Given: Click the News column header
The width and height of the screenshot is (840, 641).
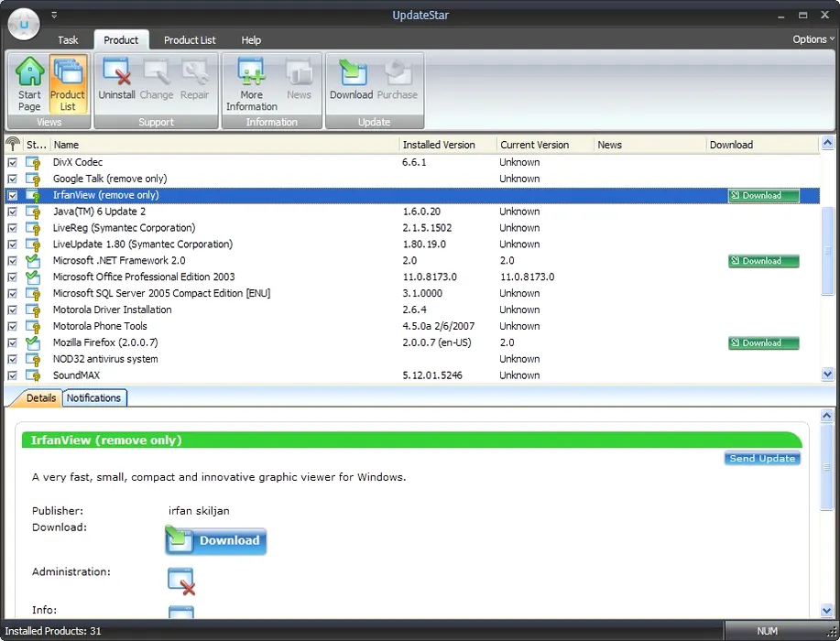Looking at the screenshot, I should 649,145.
